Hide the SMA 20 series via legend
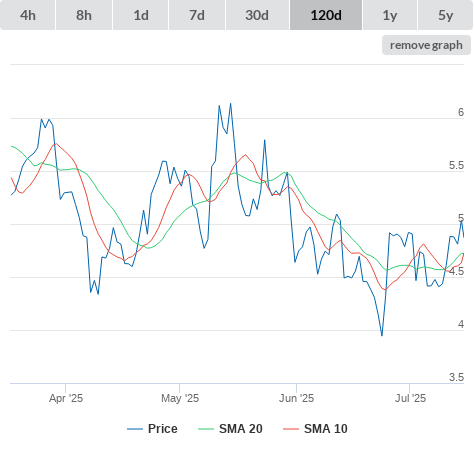Image resolution: width=474 pixels, height=455 pixels. (x=230, y=429)
